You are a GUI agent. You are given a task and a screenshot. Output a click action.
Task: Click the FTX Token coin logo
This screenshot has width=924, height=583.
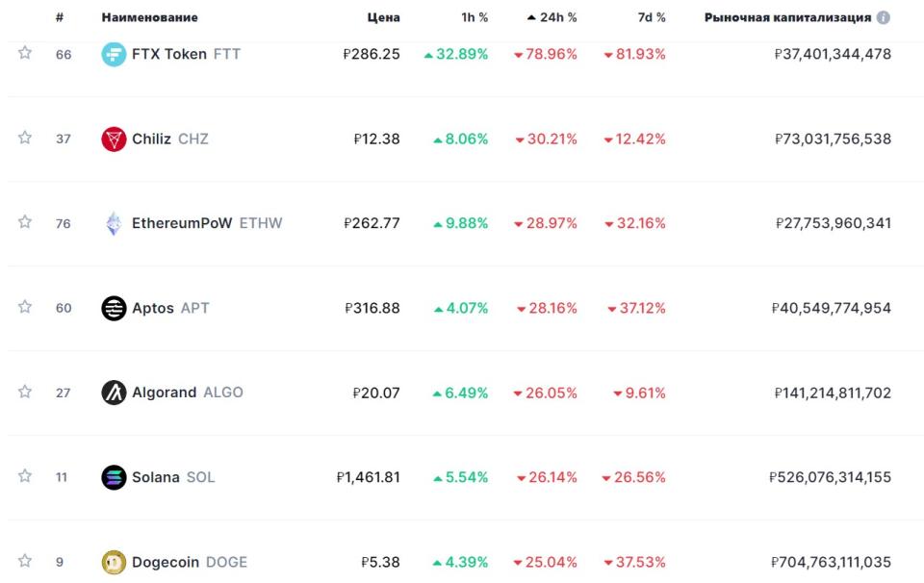point(114,55)
